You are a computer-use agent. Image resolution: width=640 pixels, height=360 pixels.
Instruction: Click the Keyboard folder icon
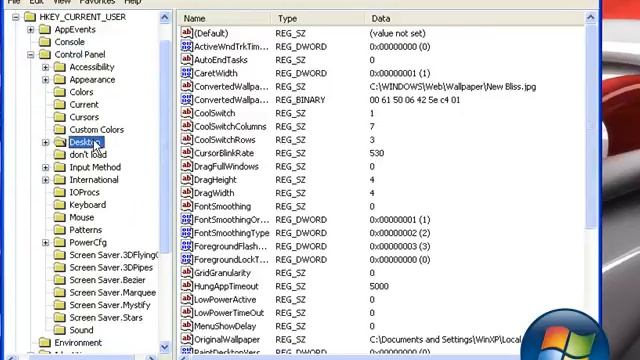60,205
